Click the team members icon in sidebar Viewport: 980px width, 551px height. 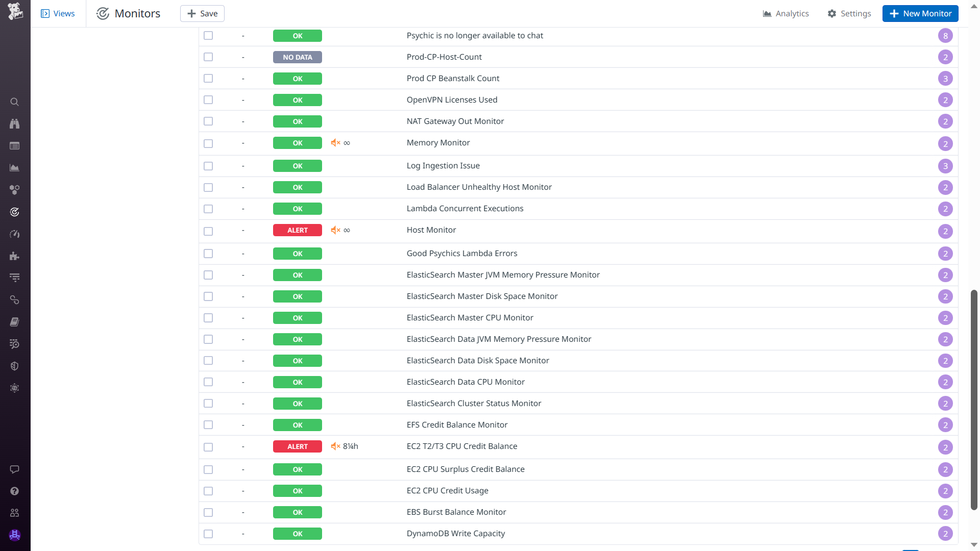(15, 513)
